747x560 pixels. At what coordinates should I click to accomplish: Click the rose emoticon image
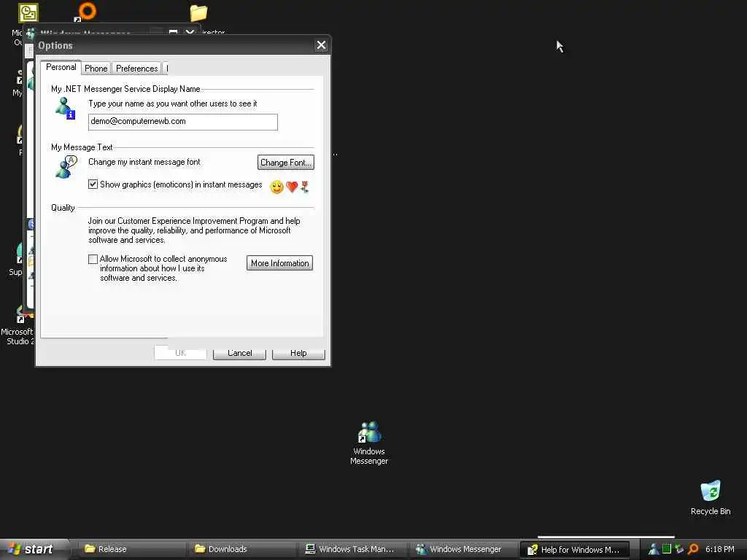(x=305, y=187)
